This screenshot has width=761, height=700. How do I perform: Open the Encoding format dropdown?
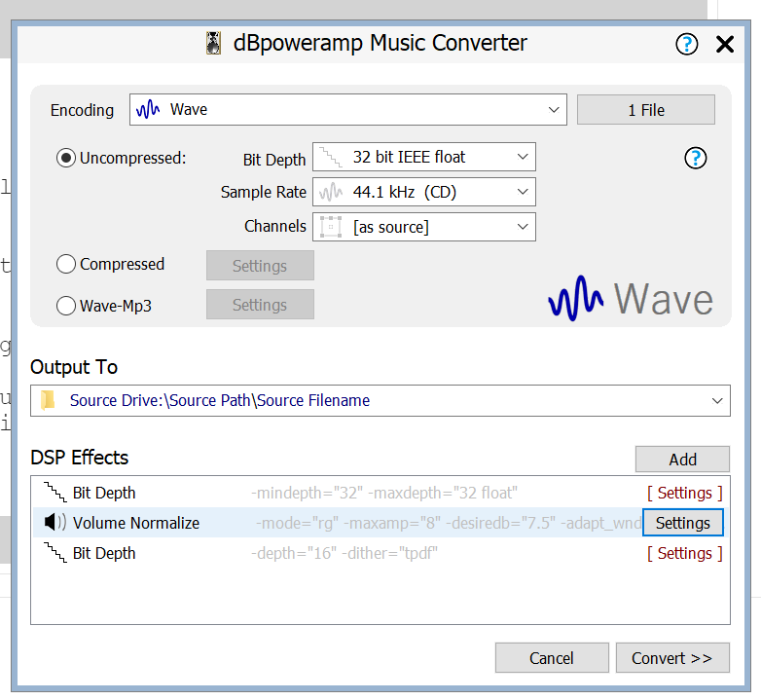click(348, 109)
